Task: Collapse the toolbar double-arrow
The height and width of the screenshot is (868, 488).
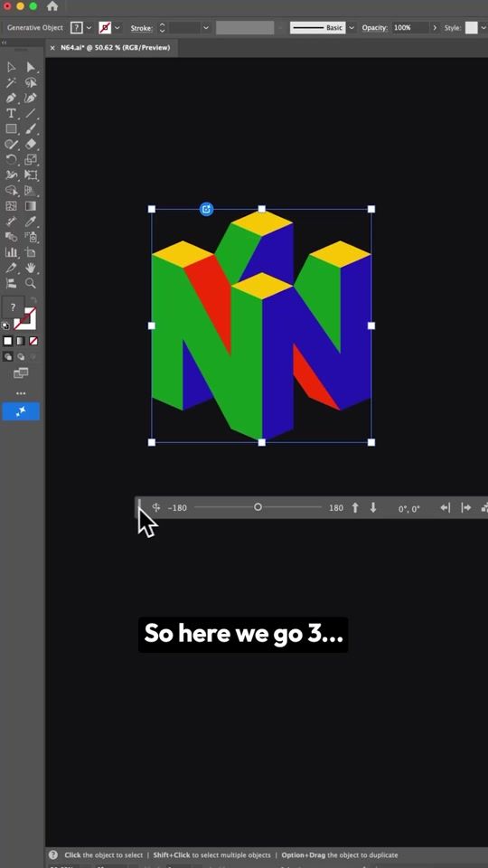Action: coord(4,42)
